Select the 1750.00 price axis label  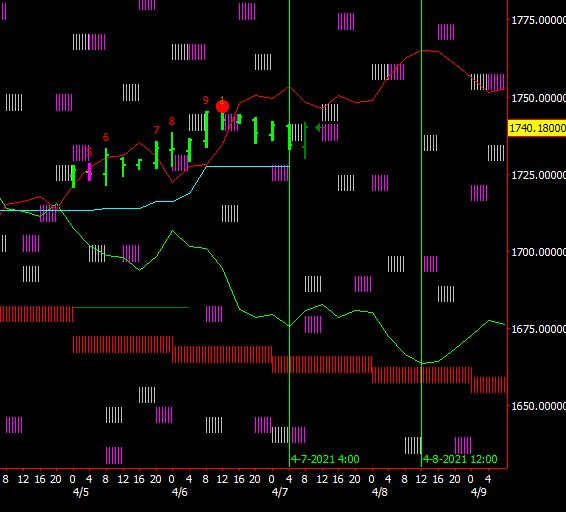(539, 98)
